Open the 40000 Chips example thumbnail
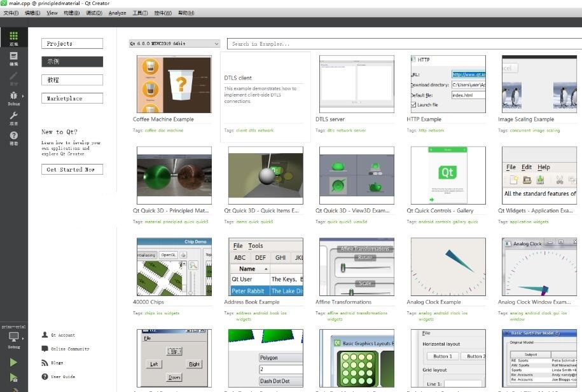Image resolution: width=582 pixels, height=392 pixels. pos(174,267)
